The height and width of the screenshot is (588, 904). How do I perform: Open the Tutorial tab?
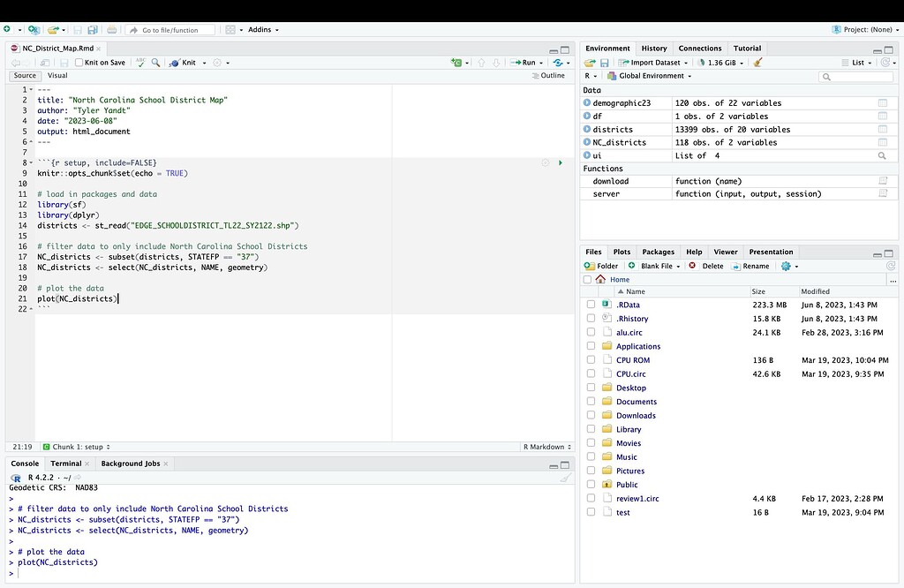coord(747,49)
